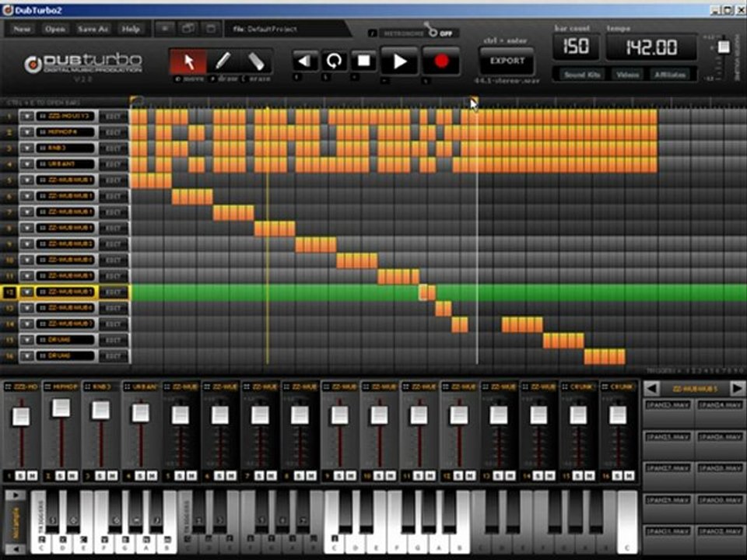747x560 pixels.
Task: Select the move arrow tool
Action: click(188, 61)
